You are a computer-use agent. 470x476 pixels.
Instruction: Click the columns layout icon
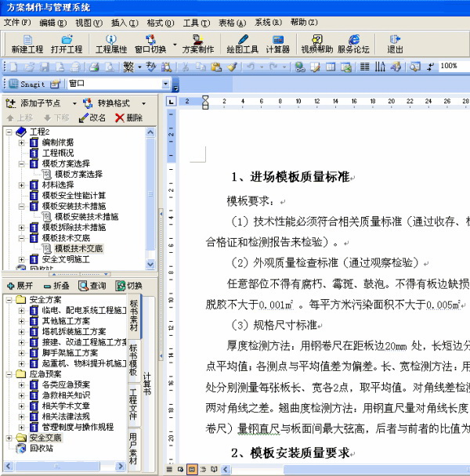pyautogui.click(x=364, y=67)
